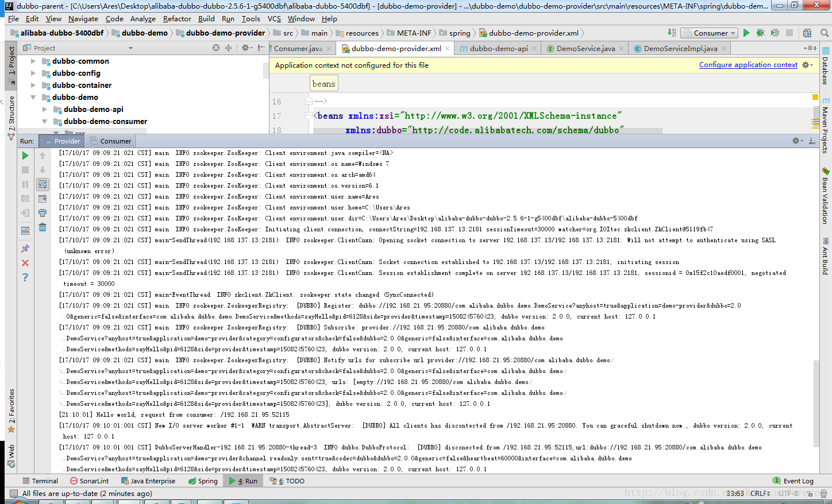Clear console with the trash can icon

point(43,227)
